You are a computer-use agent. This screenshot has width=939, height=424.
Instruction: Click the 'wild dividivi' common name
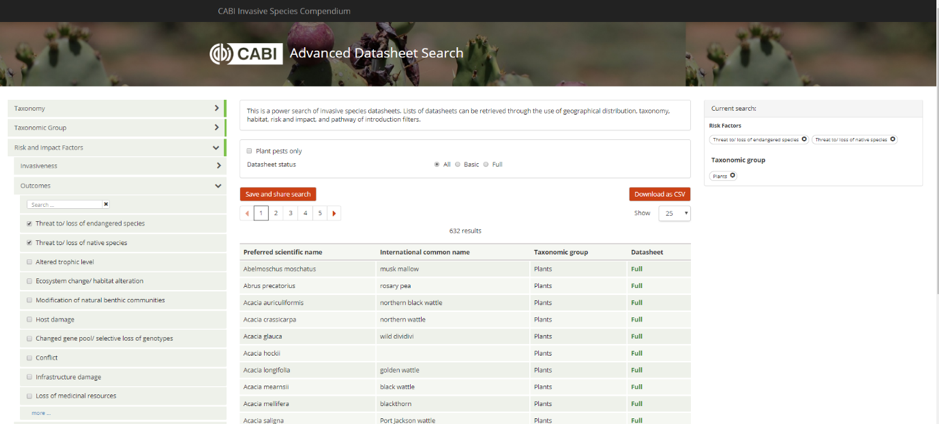[x=396, y=336]
